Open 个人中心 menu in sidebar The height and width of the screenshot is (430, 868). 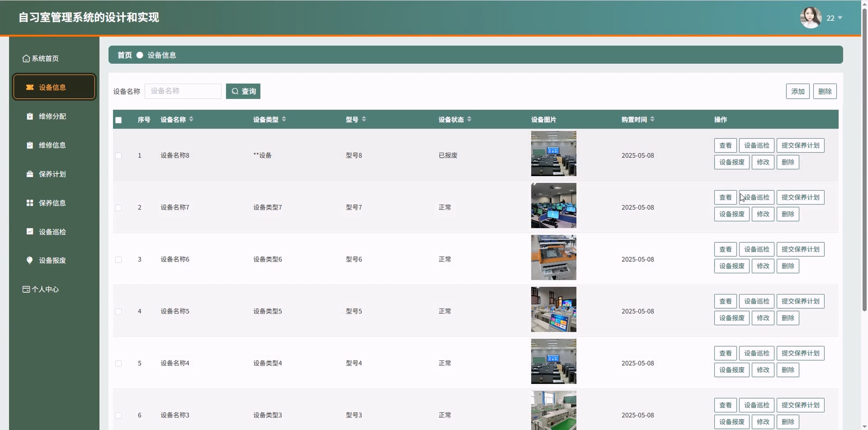coord(45,289)
